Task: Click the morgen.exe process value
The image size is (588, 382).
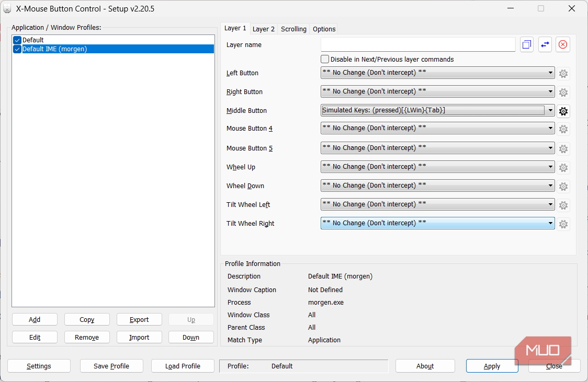Action: click(x=326, y=302)
